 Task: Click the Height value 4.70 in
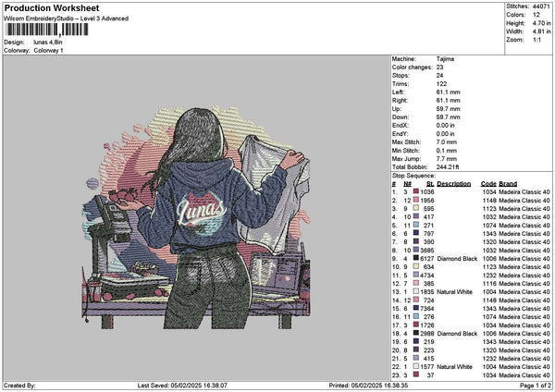[541, 23]
